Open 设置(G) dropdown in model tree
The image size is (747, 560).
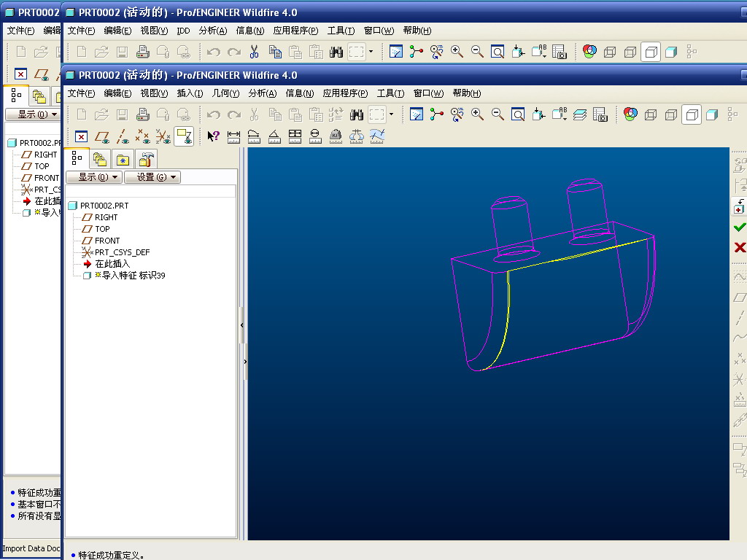point(152,177)
